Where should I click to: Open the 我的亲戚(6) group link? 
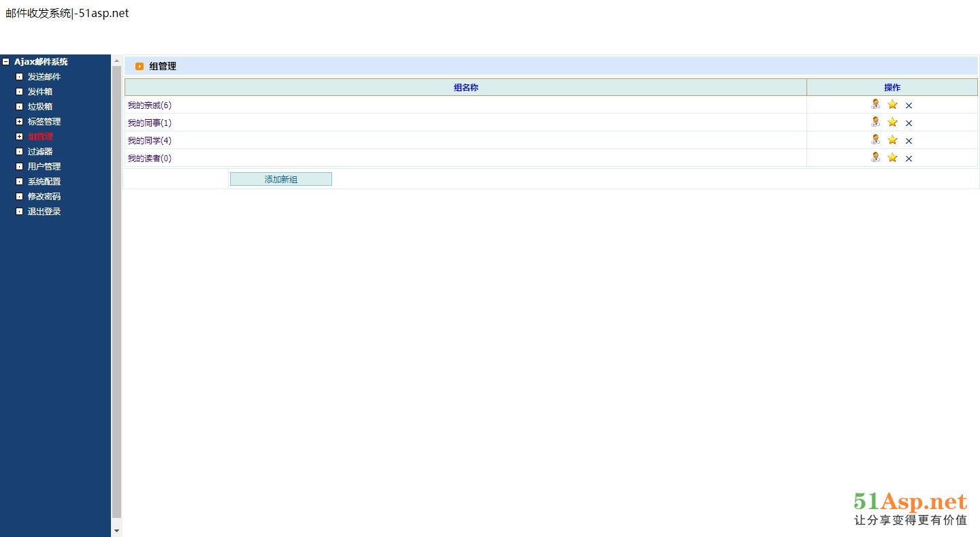click(150, 105)
